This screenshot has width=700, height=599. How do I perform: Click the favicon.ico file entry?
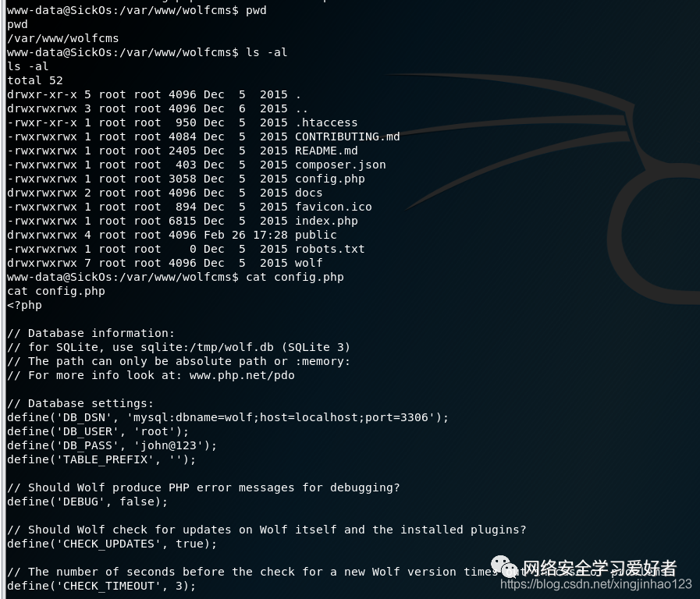point(333,207)
